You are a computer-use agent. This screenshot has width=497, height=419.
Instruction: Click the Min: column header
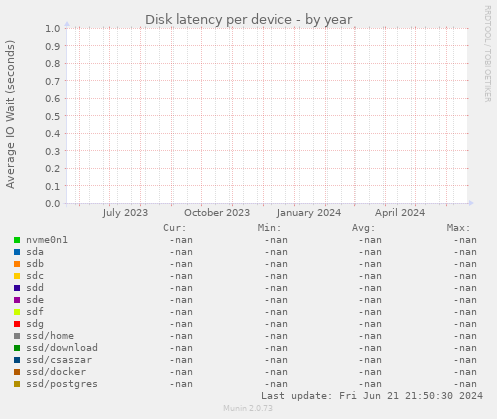tap(269, 228)
